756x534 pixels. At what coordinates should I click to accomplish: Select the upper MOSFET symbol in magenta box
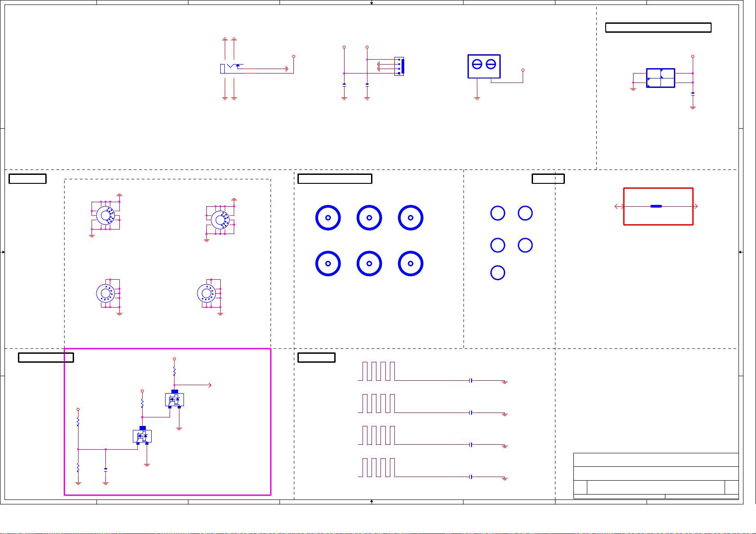[x=175, y=399]
